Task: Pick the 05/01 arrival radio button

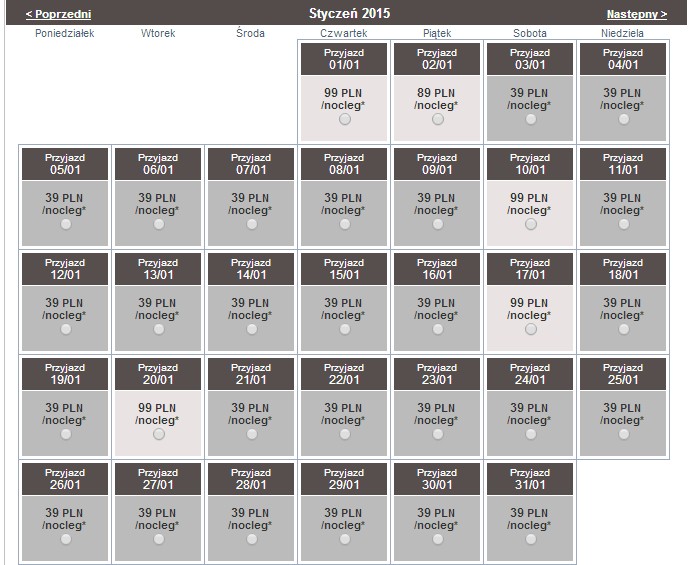Action: pyautogui.click(x=66, y=224)
